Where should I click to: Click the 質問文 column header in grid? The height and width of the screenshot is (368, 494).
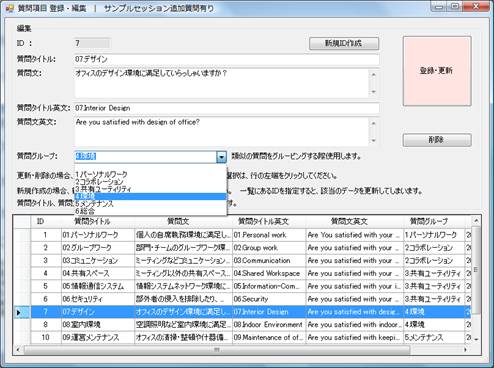[183, 222]
